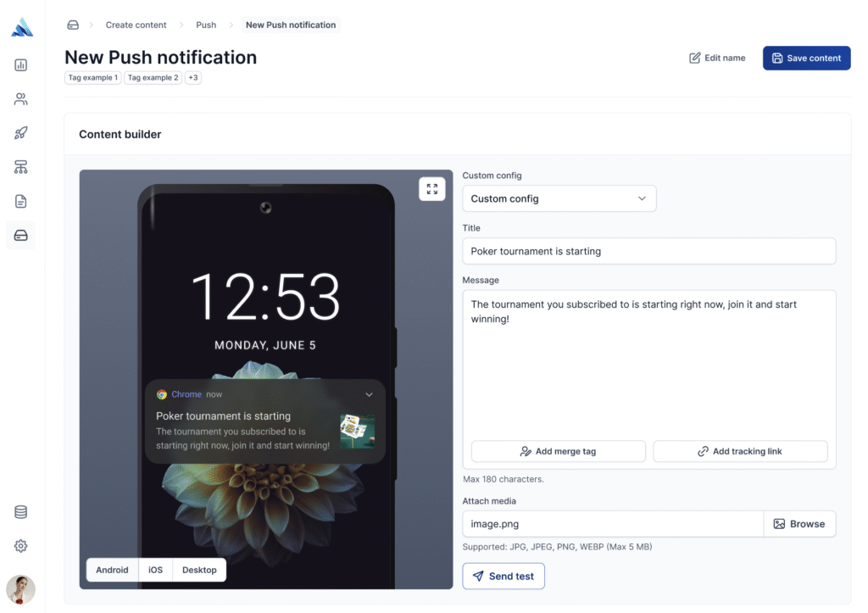
Task: Switch preview to iOS
Action: [x=156, y=570]
